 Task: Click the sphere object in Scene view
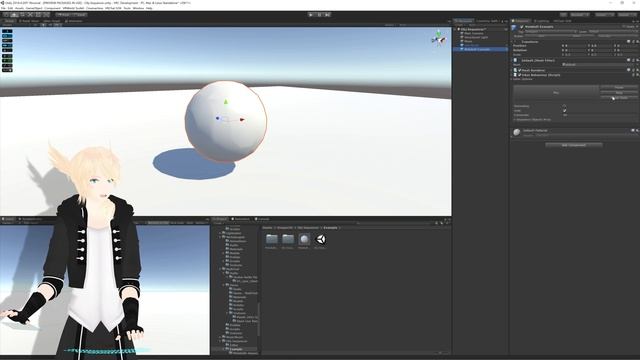(226, 121)
